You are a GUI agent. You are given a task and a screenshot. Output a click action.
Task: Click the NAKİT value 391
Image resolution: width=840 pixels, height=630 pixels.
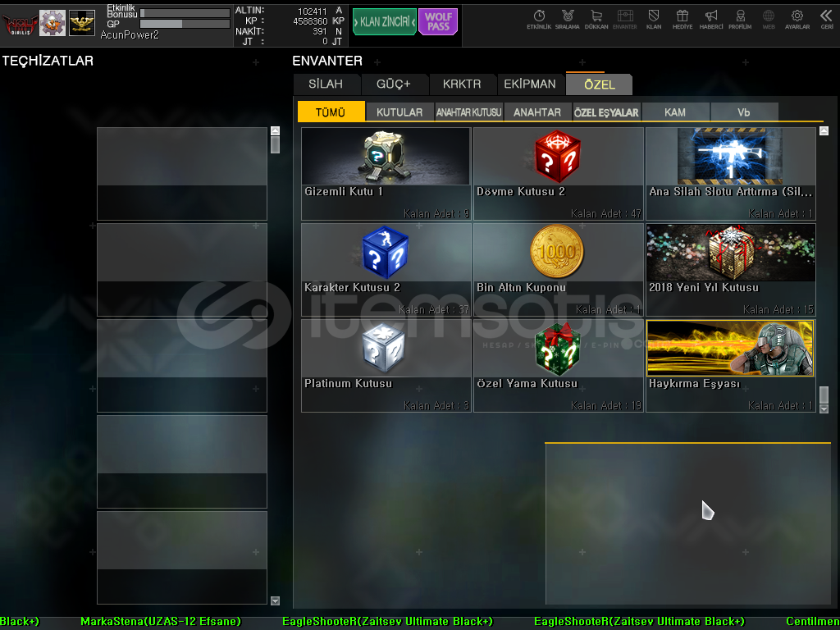(x=320, y=31)
